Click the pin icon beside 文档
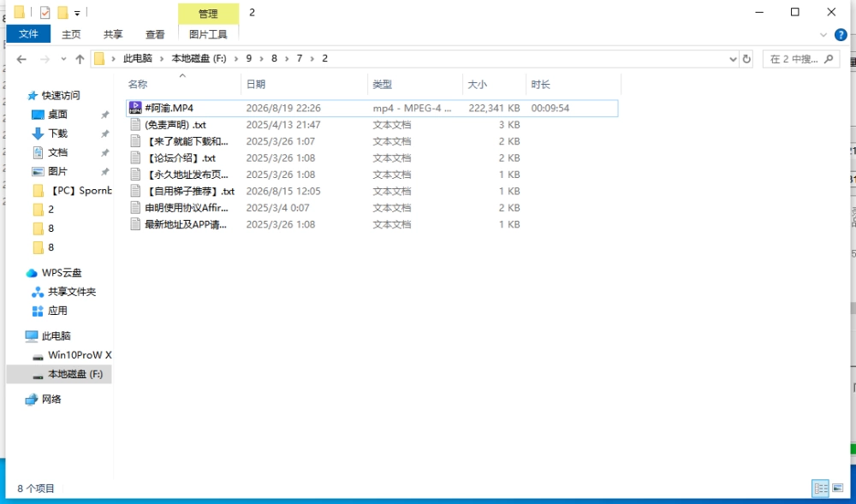 [104, 152]
